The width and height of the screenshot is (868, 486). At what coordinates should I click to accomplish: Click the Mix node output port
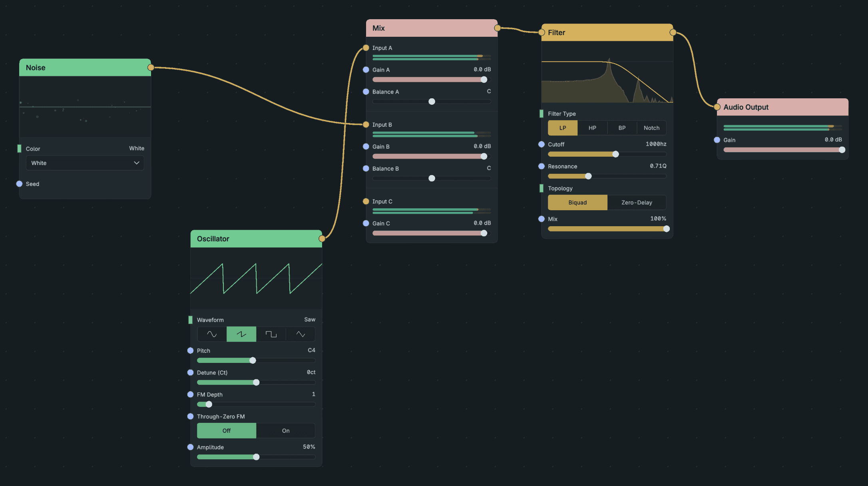tap(498, 28)
